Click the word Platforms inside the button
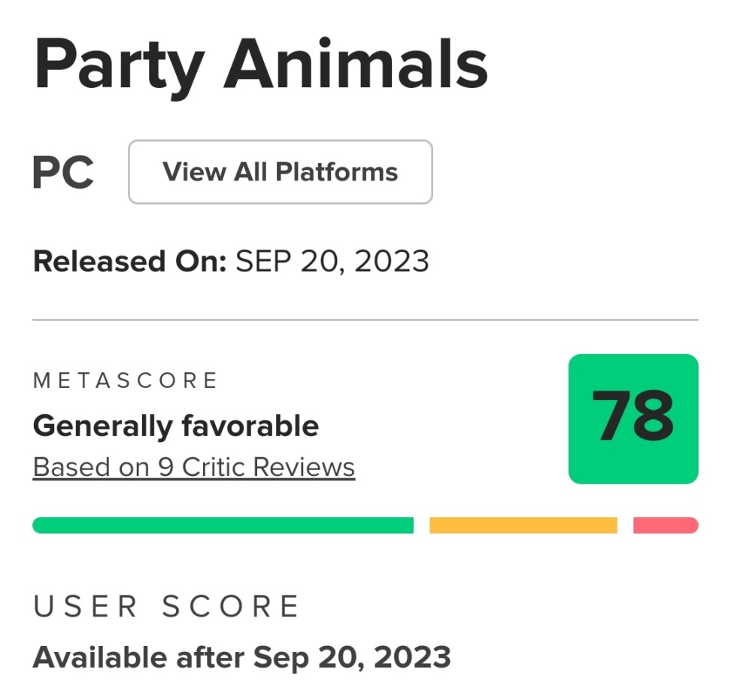Screen dimensions: 731x700 [x=337, y=171]
